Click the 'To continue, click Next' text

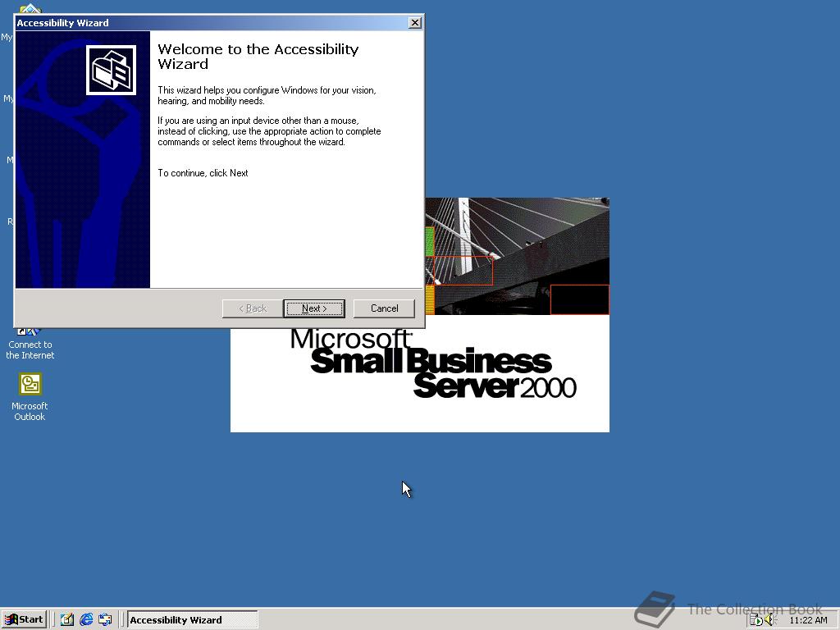point(203,173)
